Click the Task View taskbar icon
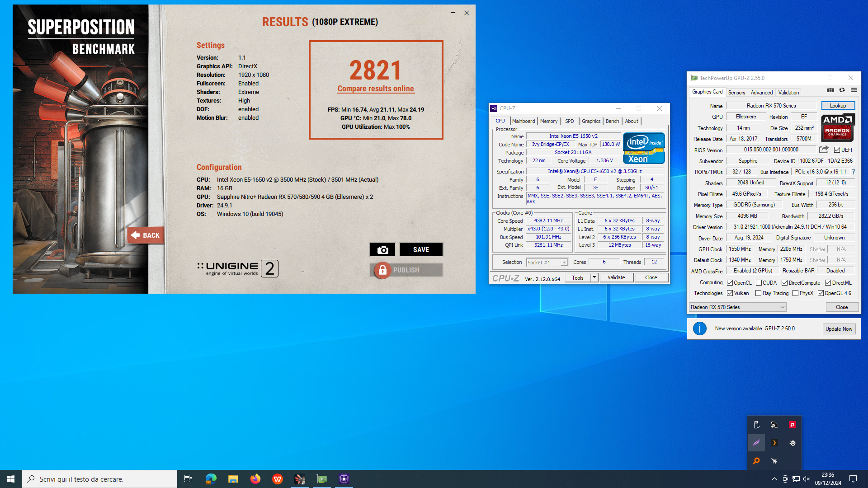868x488 pixels. click(188, 479)
